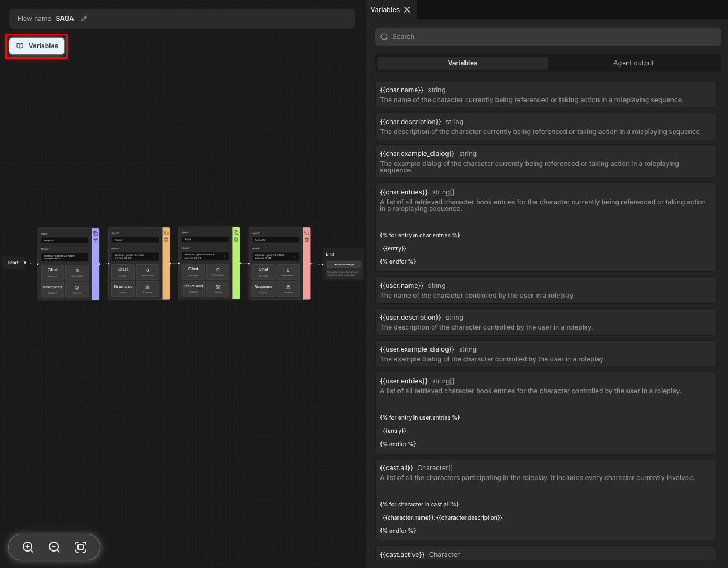The image size is (728, 568).
Task: Fit flow to view with frame icon
Action: [81, 547]
